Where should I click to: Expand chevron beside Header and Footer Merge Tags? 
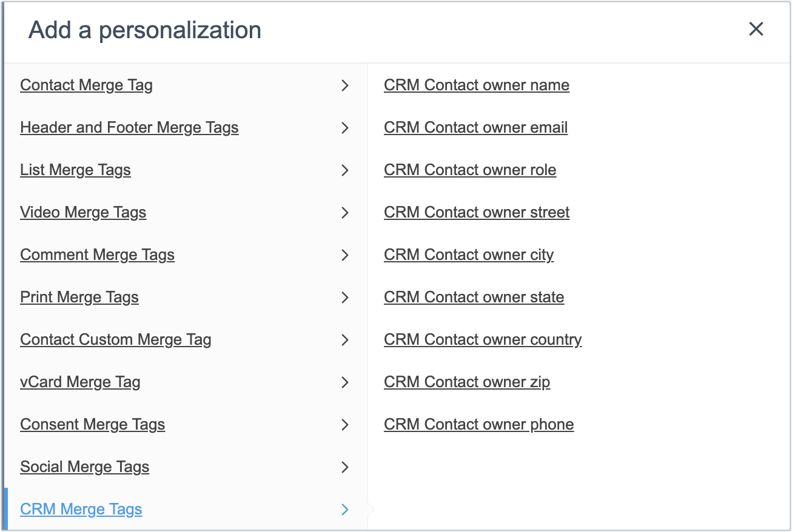coord(345,128)
